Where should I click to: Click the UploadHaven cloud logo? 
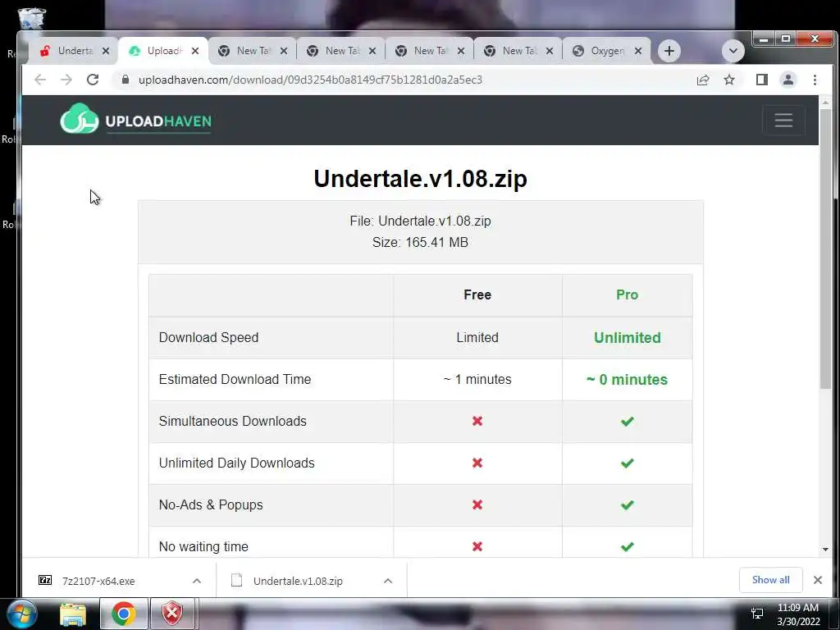[x=135, y=119]
